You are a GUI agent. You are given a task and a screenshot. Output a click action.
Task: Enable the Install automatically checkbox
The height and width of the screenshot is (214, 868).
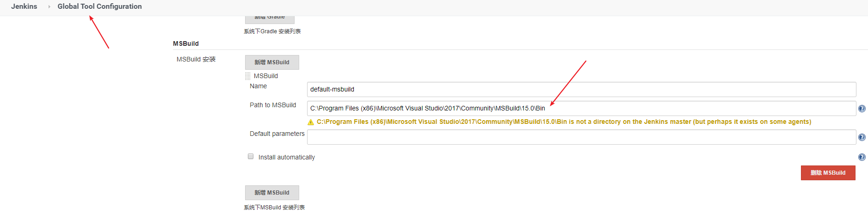251,157
